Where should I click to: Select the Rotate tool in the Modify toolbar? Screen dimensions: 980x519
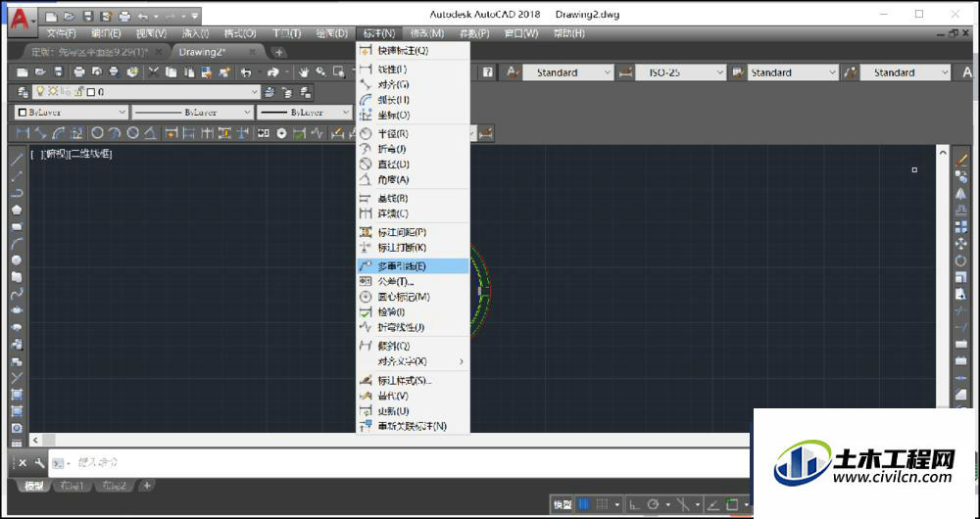(x=961, y=260)
